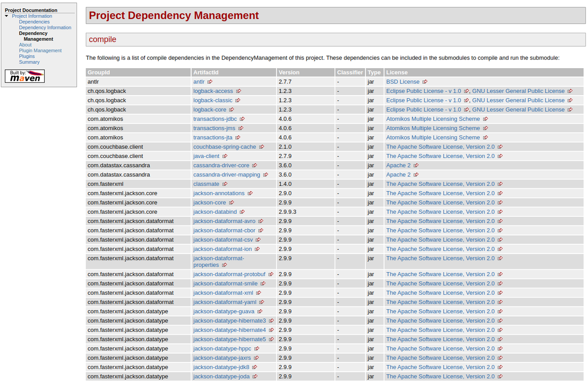This screenshot has width=588, height=381.
Task: Click external link icon after java-client
Action: 225,156
